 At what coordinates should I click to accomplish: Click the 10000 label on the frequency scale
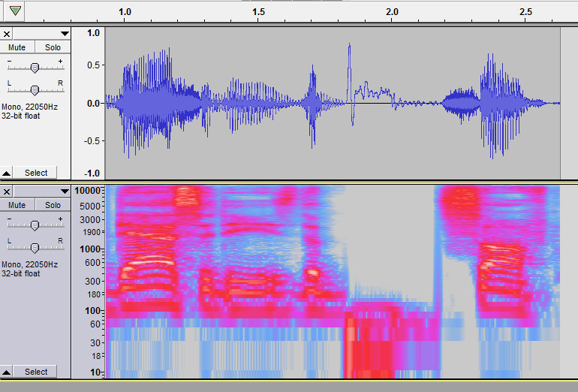pyautogui.click(x=87, y=191)
